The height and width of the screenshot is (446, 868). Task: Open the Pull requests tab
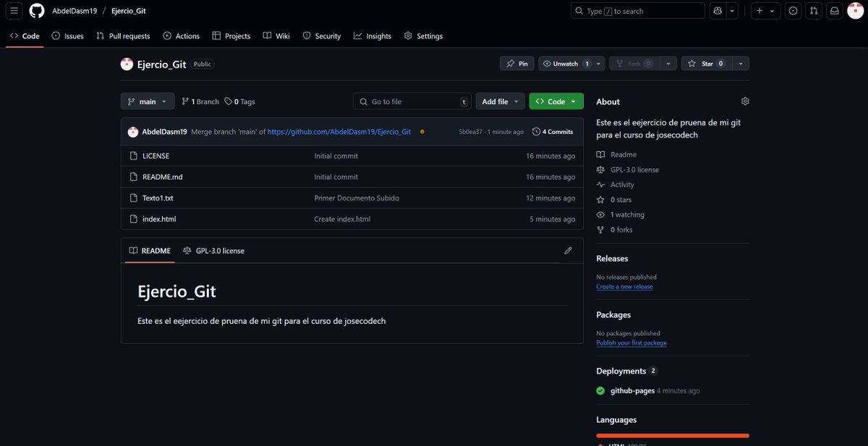click(123, 35)
